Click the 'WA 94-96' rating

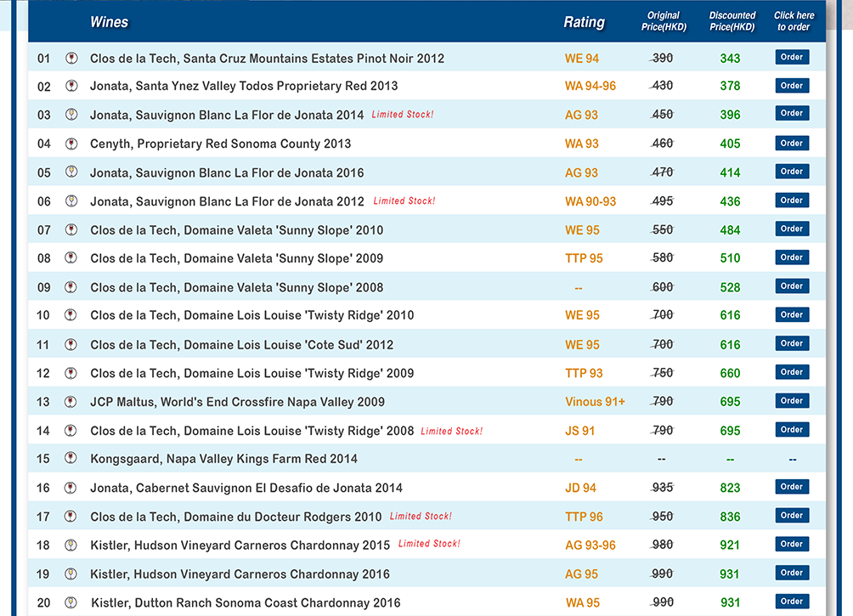pos(590,86)
